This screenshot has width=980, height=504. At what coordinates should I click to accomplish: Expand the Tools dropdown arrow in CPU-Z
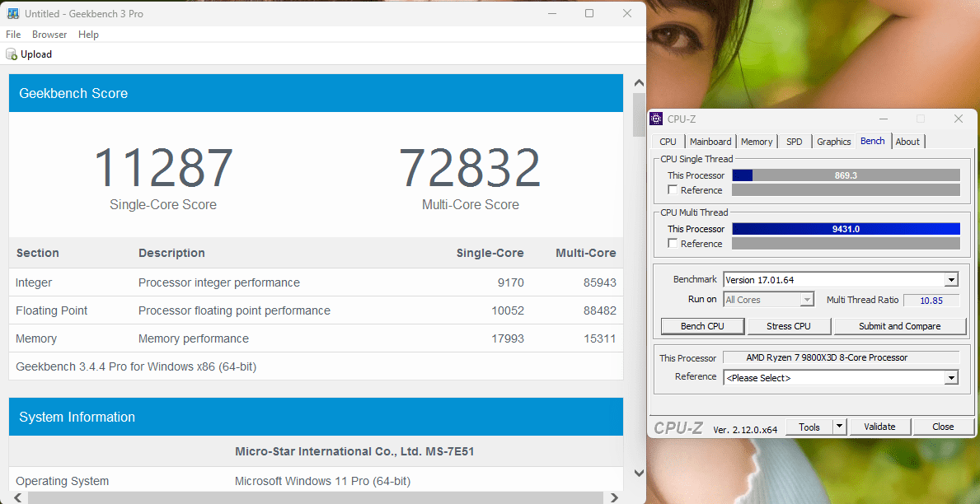click(840, 427)
